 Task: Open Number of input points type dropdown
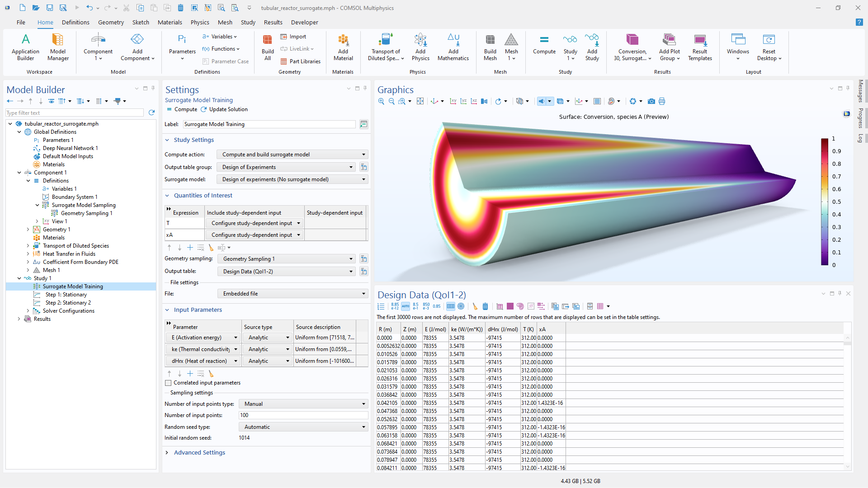[x=303, y=404]
